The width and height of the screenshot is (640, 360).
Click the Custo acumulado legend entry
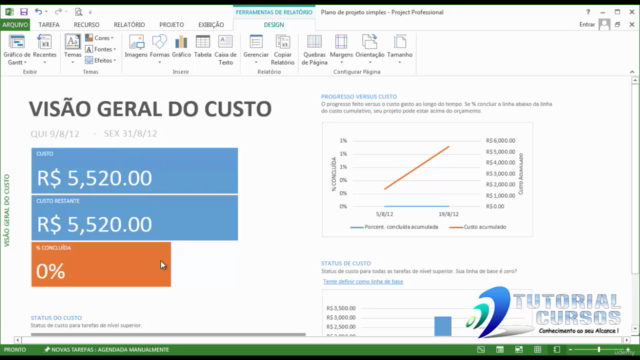tap(478, 227)
